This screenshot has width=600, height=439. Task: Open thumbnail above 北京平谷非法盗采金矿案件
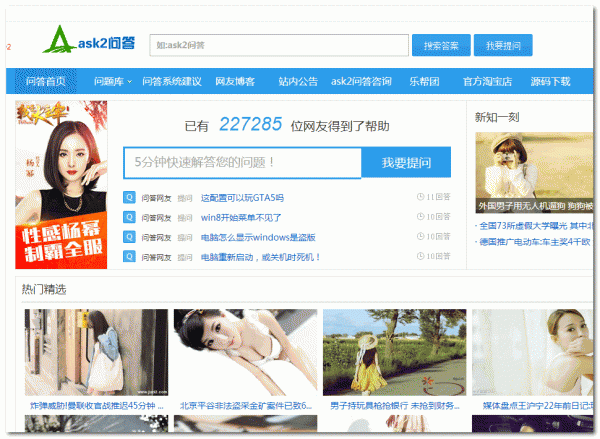[245, 352]
